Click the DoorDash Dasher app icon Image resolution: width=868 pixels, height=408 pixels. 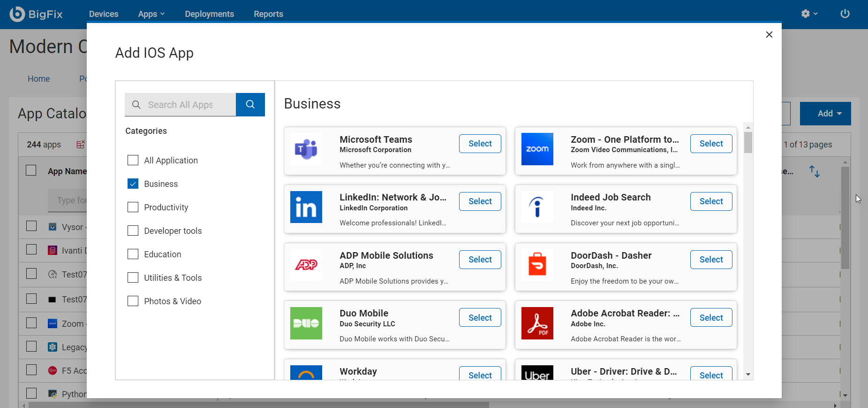[537, 265]
